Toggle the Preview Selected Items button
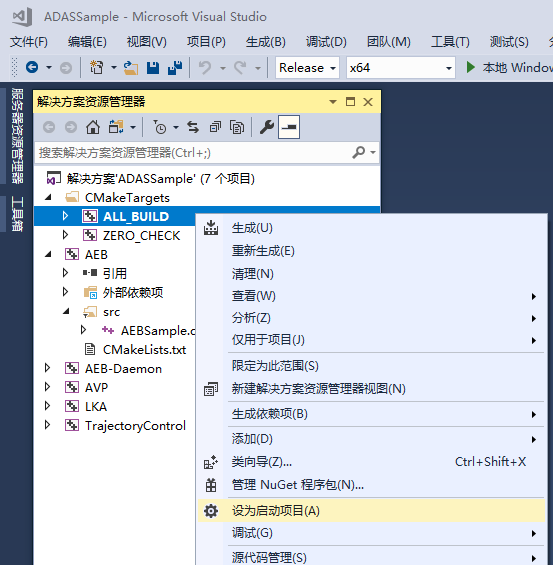Image resolution: width=553 pixels, height=565 pixels. pos(289,127)
